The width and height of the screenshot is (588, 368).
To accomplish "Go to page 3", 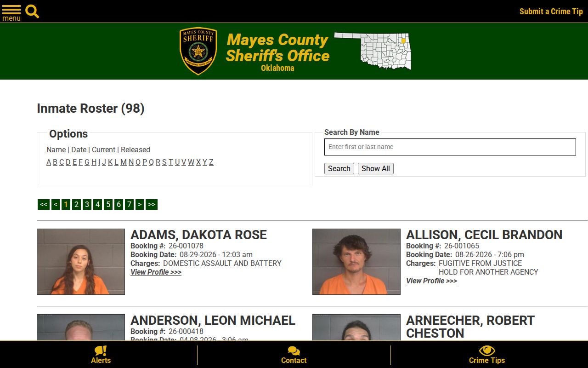I will click(87, 204).
